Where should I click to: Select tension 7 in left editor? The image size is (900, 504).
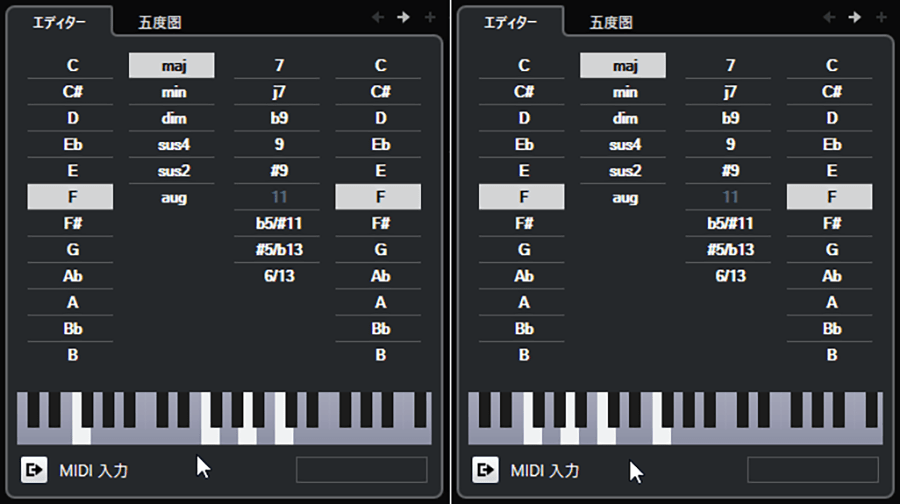point(277,65)
